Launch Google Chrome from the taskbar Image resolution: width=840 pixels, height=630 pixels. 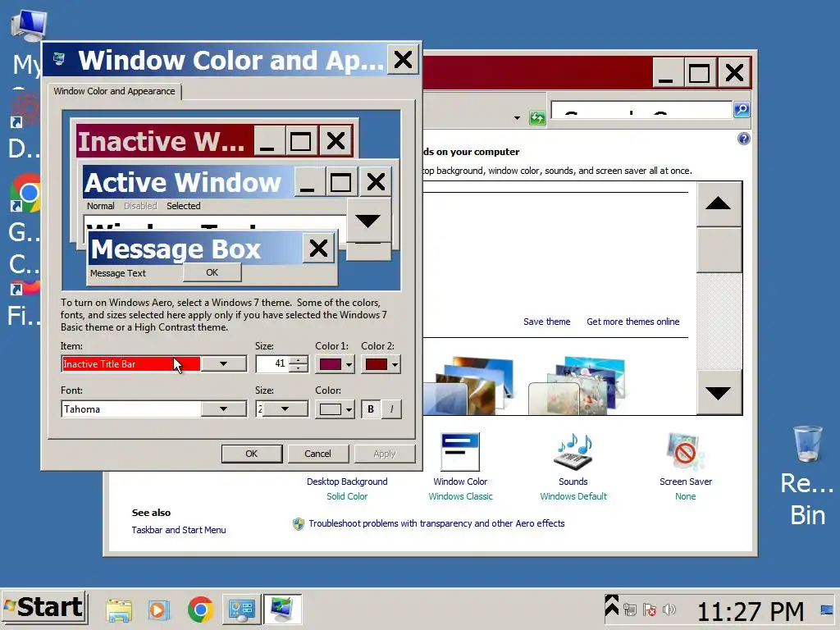[x=200, y=610]
